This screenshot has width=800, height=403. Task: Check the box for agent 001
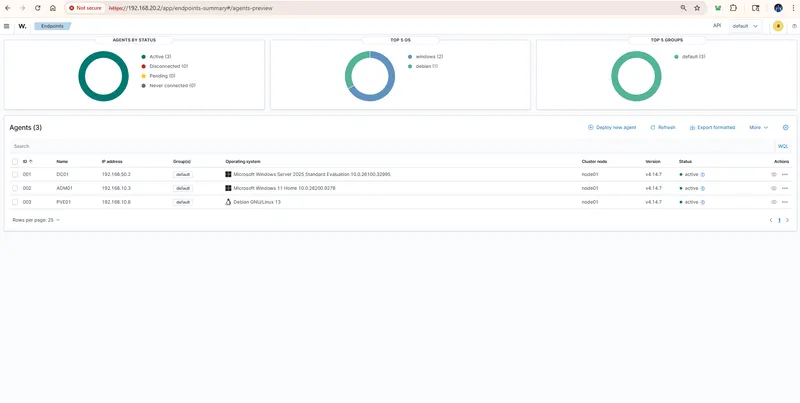[x=15, y=174]
